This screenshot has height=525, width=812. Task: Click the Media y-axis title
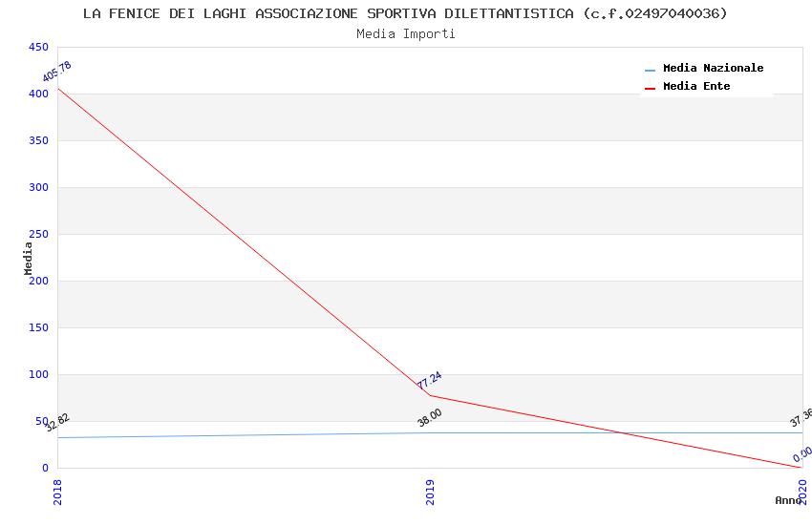click(x=28, y=258)
